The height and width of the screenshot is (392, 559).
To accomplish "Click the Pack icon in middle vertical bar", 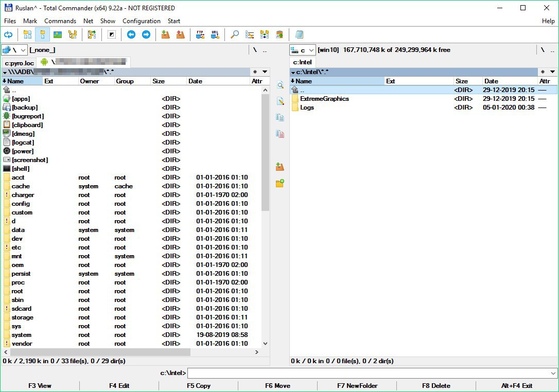I will tap(280, 167).
